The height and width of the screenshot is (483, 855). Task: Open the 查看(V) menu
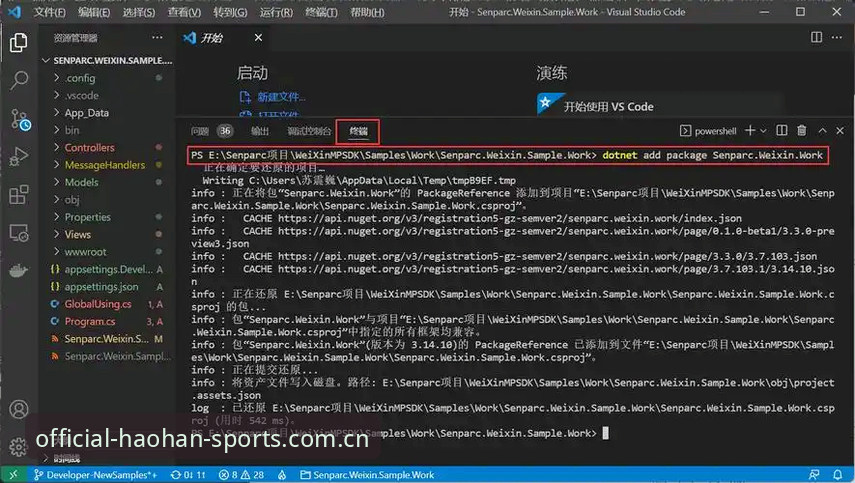pos(184,12)
